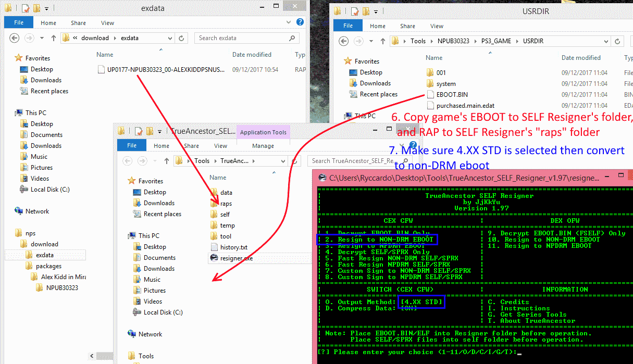
Task: Click Up arrow in exdata window
Action: pos(54,38)
